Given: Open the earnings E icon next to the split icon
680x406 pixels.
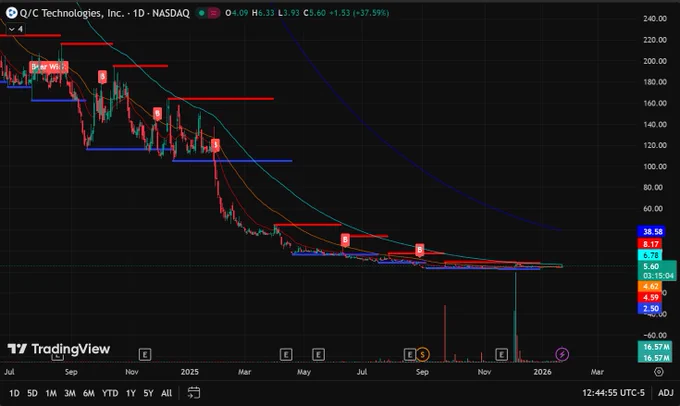Looking at the screenshot, I should [x=409, y=355].
